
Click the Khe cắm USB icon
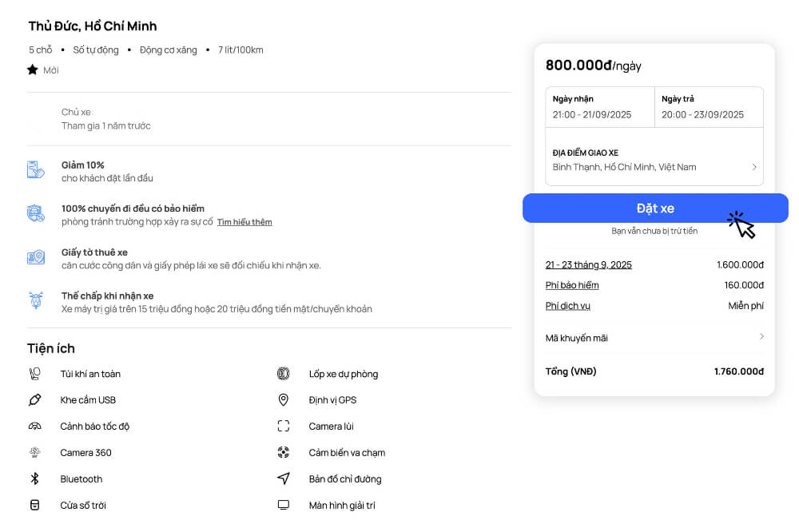pos(35,400)
